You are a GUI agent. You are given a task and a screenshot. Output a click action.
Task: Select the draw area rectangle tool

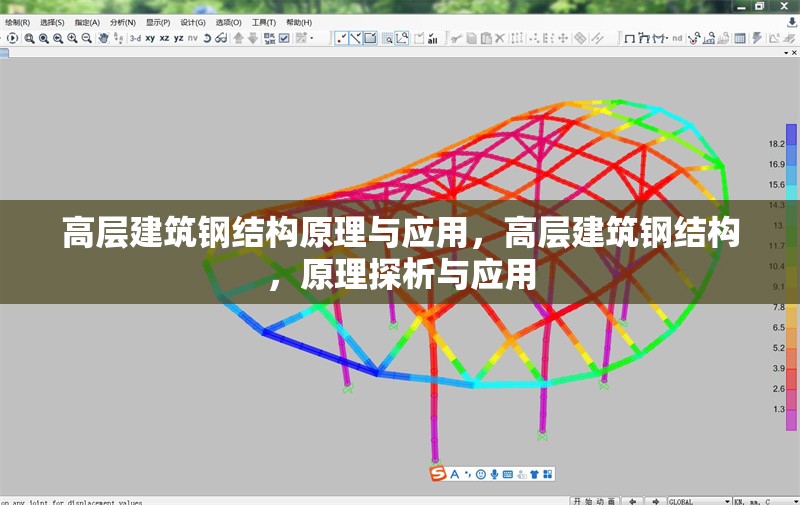(x=370, y=38)
